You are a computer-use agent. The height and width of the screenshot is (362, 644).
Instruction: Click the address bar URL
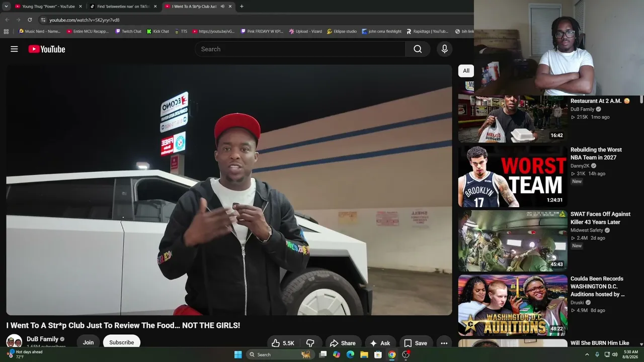click(x=85, y=20)
